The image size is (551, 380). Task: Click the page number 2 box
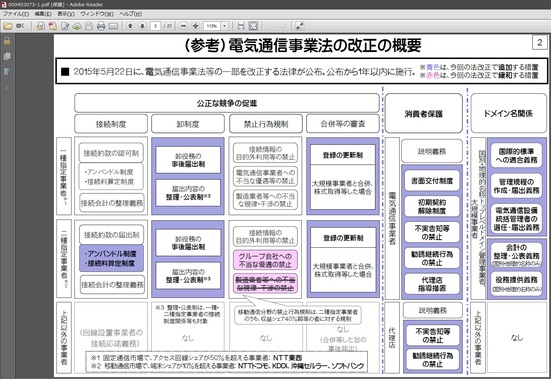click(x=539, y=43)
